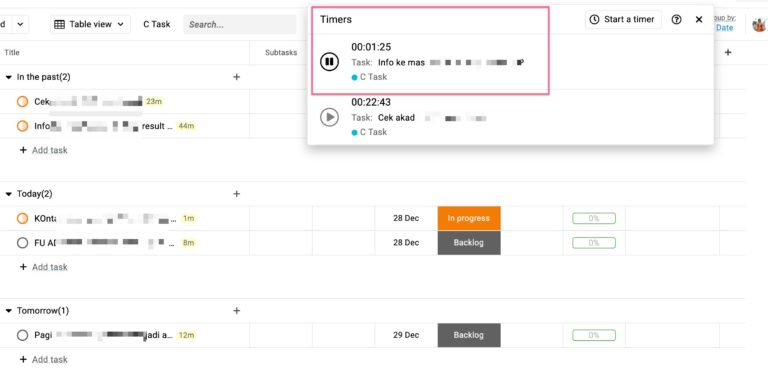This screenshot has width=768, height=376.
Task: Open the timers help question mark icon
Action: (x=676, y=20)
